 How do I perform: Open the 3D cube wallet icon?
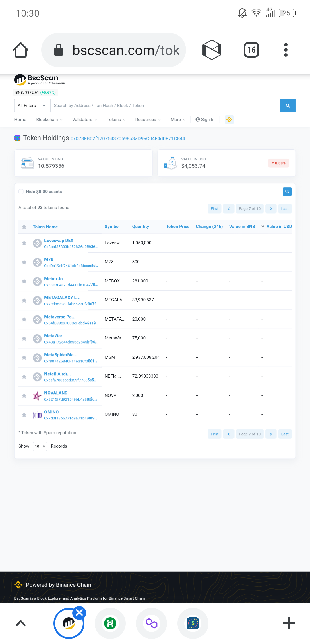[212, 50]
